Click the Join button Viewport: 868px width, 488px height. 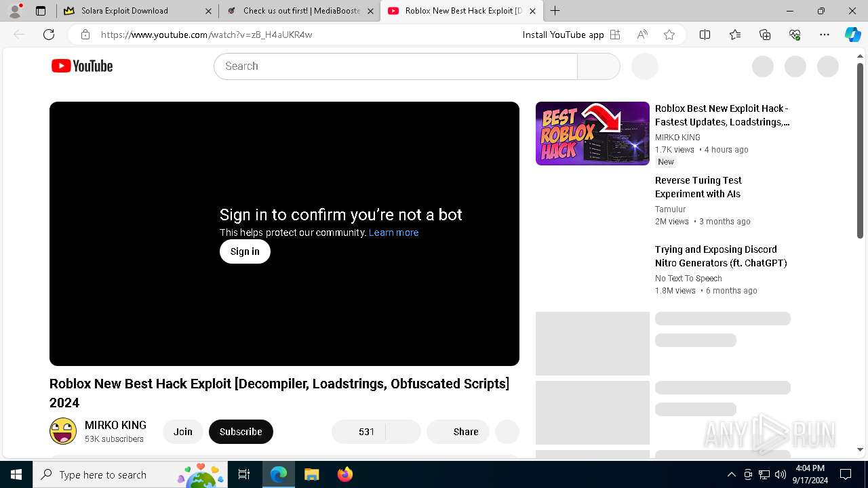pos(183,432)
